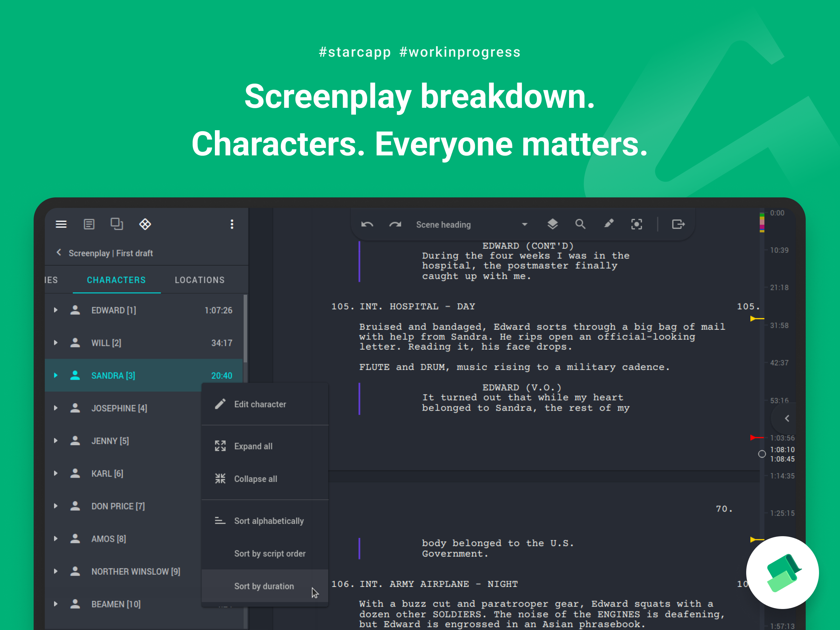Click the round Starc logo button
This screenshot has width=840, height=630.
(x=782, y=573)
